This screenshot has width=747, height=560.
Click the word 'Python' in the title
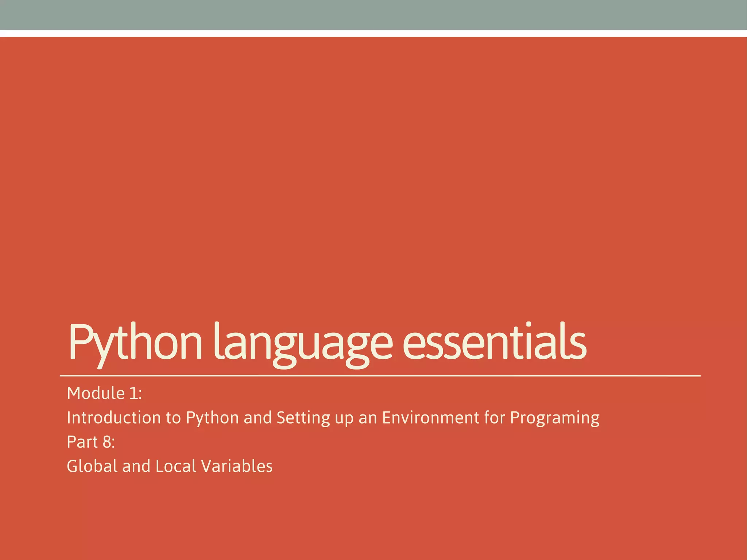[x=135, y=343]
